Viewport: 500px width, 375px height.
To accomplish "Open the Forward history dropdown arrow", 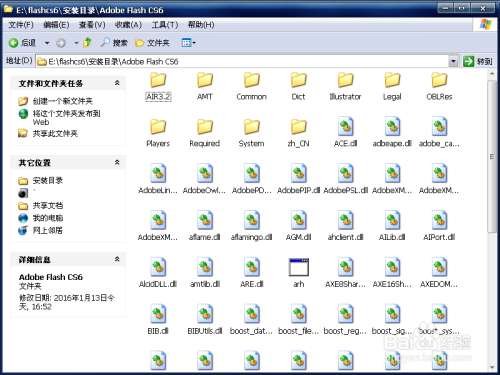I will [76, 43].
